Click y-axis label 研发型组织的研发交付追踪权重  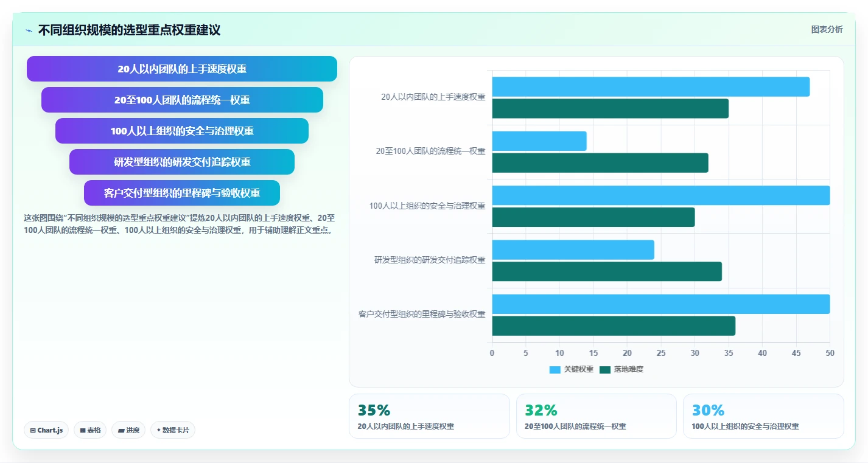pyautogui.click(x=430, y=260)
